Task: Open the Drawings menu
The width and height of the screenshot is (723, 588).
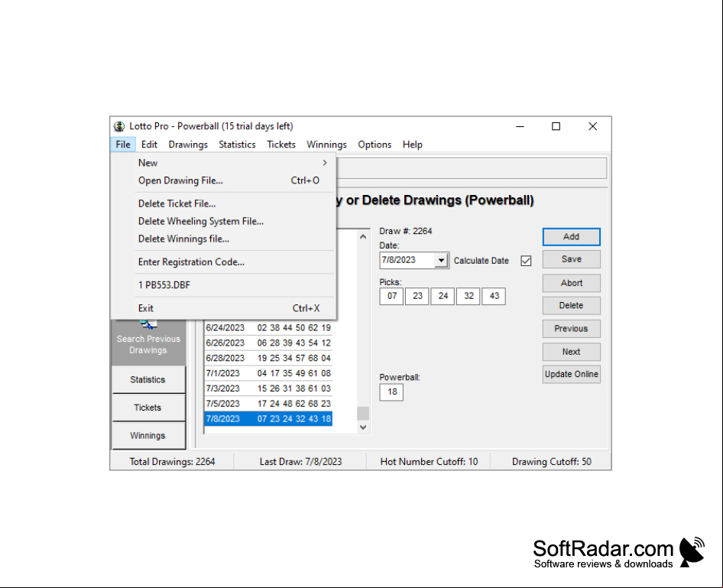Action: (188, 145)
